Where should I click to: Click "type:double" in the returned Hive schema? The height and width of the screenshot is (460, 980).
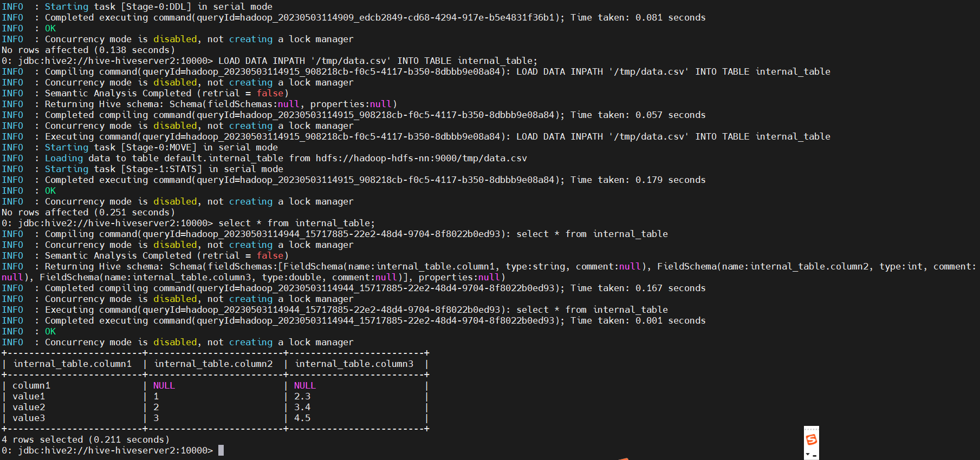pyautogui.click(x=291, y=277)
